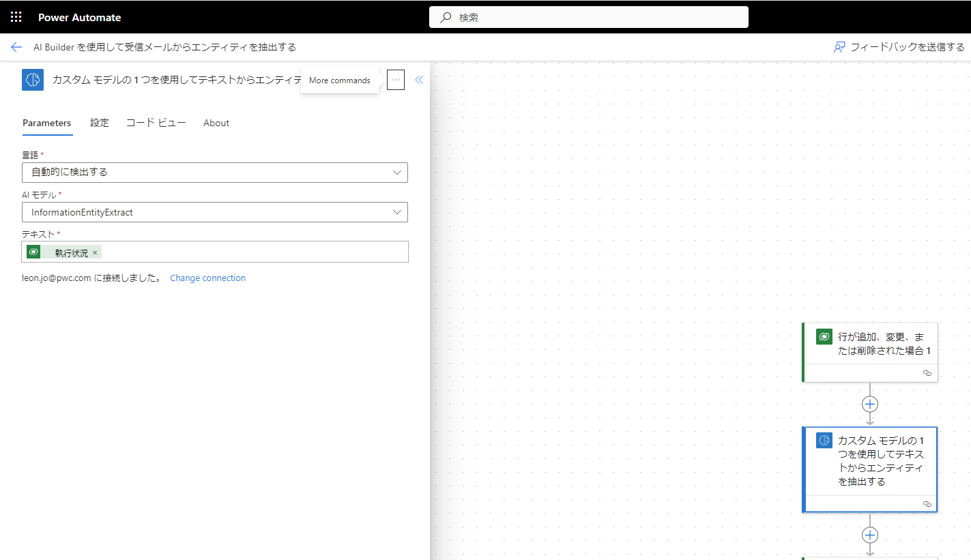
Task: Click the back arrow icon
Action: (16, 47)
